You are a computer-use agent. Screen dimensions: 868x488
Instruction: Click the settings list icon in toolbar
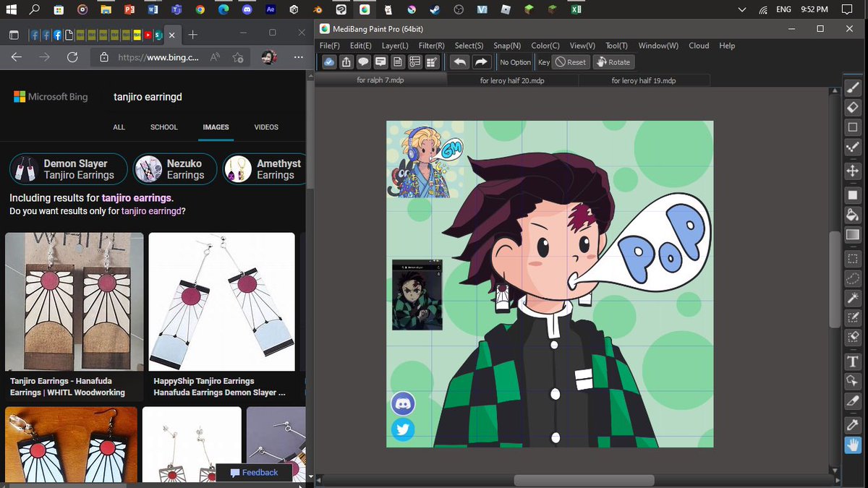tap(415, 62)
